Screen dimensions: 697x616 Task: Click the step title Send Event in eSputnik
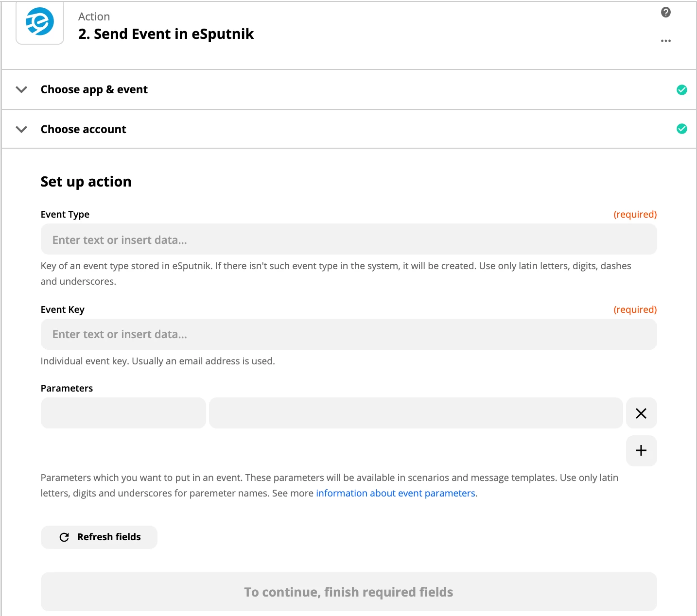166,34
